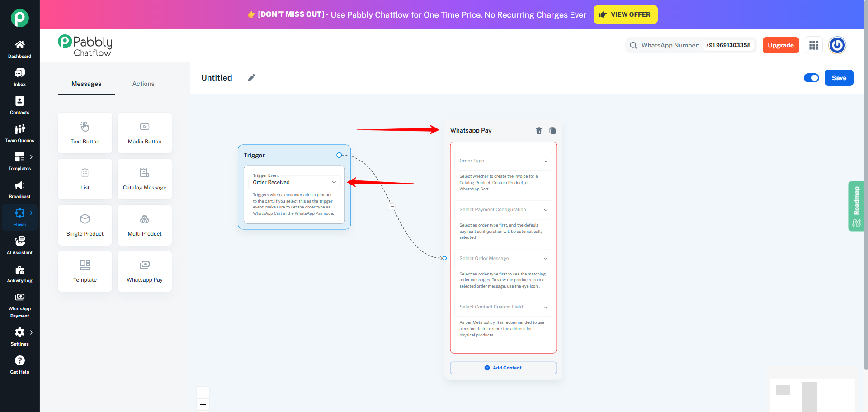
Task: Open Settings in the sidebar
Action: (19, 337)
